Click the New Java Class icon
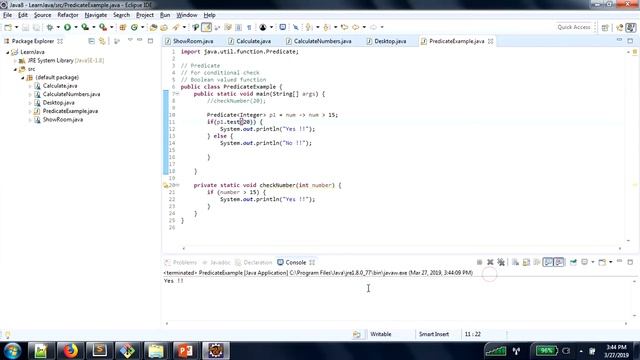 coord(134,27)
